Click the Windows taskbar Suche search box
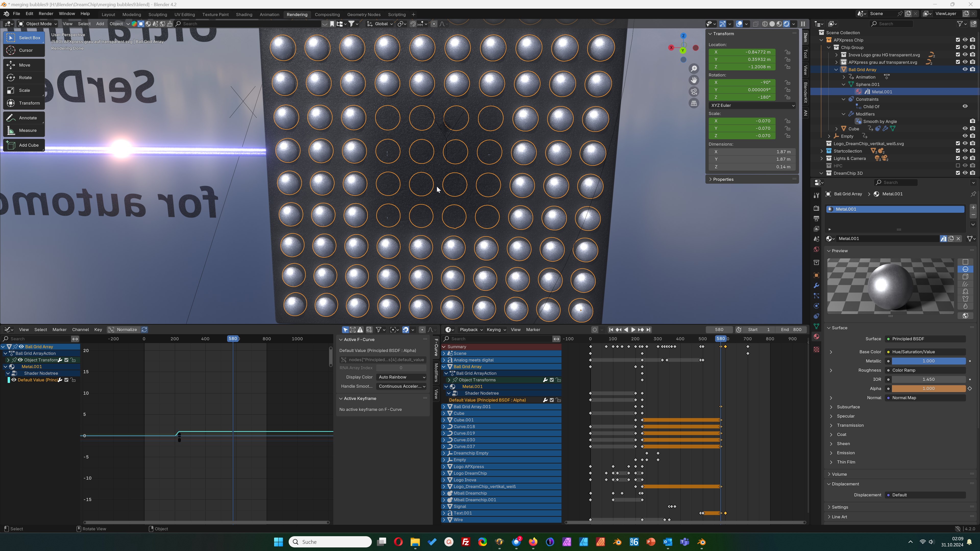This screenshot has width=980, height=551. (330, 542)
